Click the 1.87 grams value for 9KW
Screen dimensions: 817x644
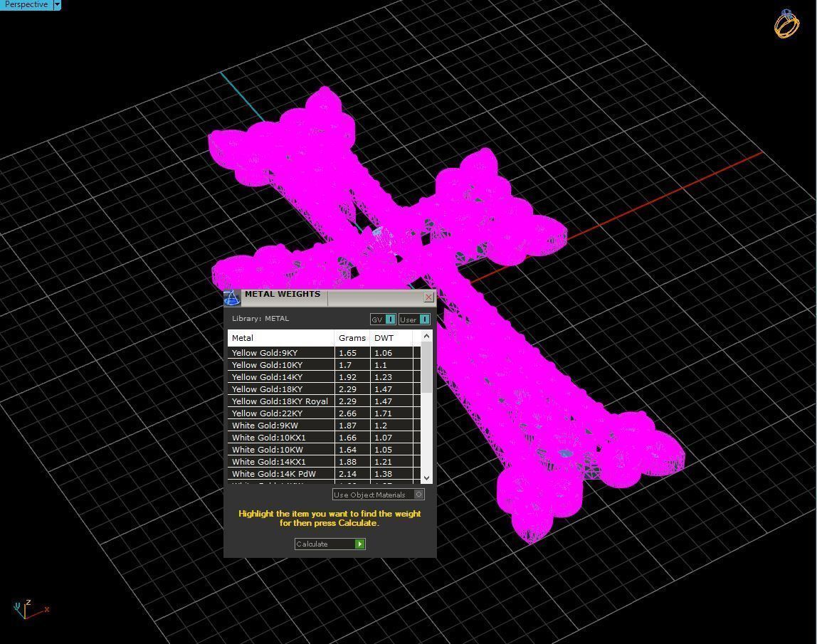347,425
